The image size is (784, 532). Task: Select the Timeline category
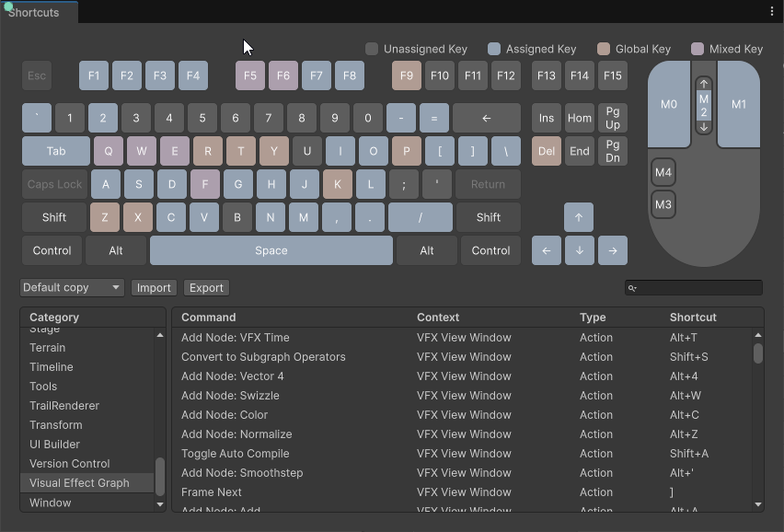(52, 367)
